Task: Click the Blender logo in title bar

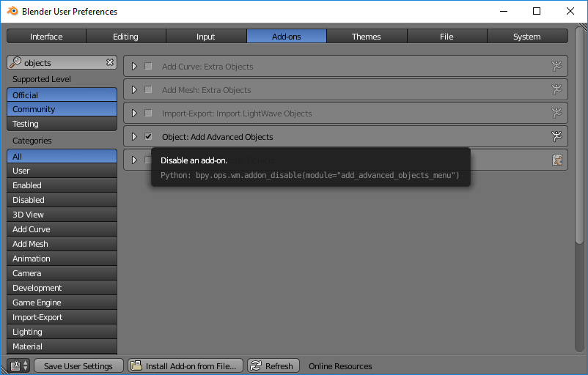Action: click(12, 11)
